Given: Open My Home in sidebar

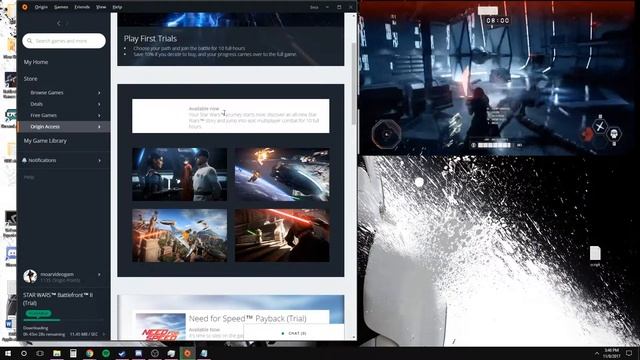Looking at the screenshot, I should [x=36, y=62].
